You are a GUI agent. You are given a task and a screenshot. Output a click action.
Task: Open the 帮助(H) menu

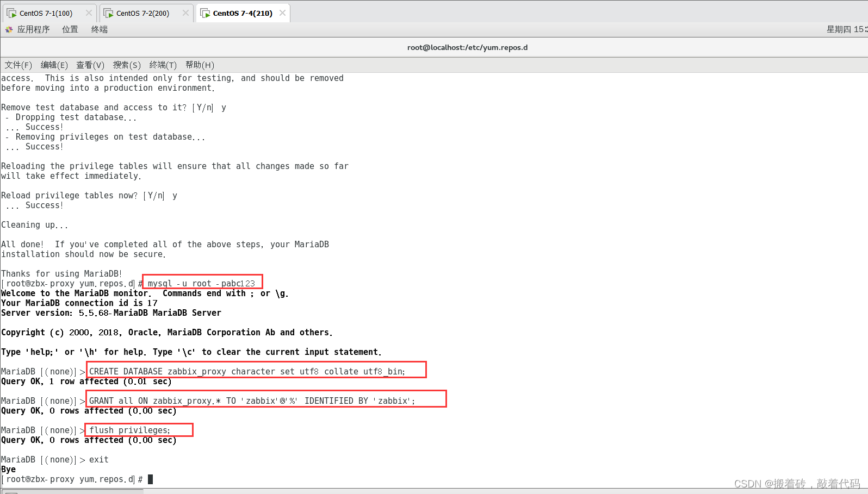pyautogui.click(x=200, y=65)
